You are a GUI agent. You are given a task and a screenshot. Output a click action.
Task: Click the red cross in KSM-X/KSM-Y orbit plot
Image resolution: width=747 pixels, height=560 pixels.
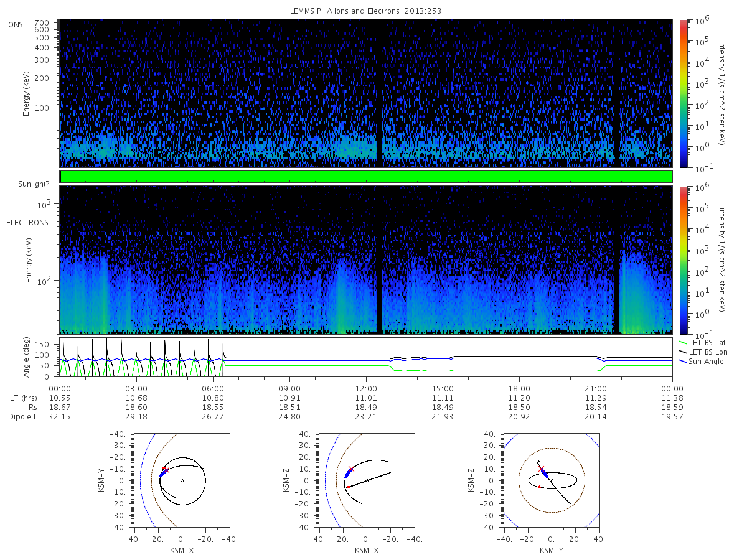(x=166, y=470)
